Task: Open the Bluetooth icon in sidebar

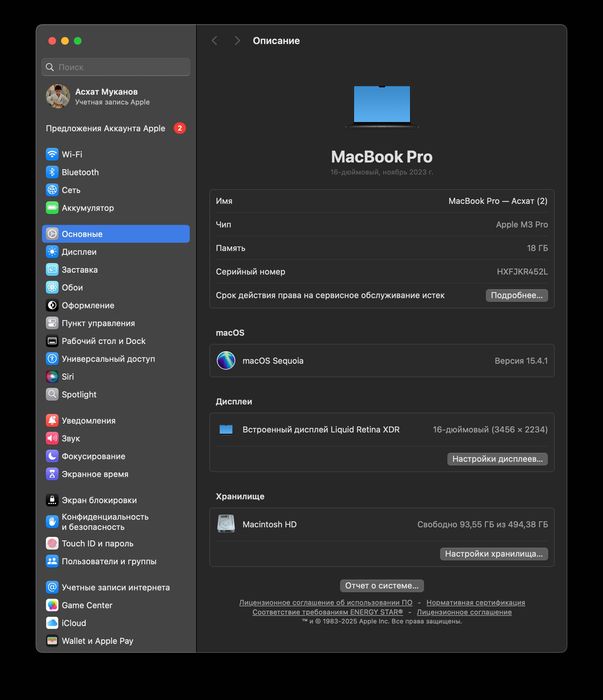Action: pos(52,172)
